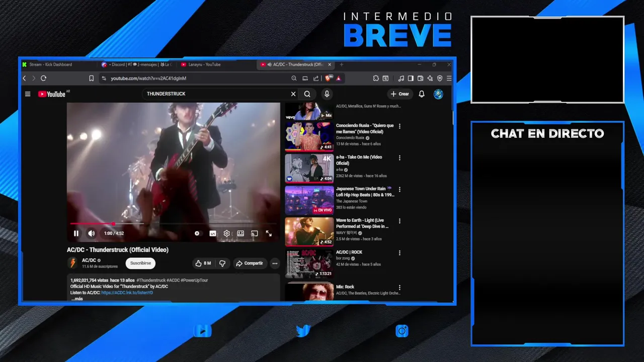Bookmark this page in the browser

(x=91, y=78)
